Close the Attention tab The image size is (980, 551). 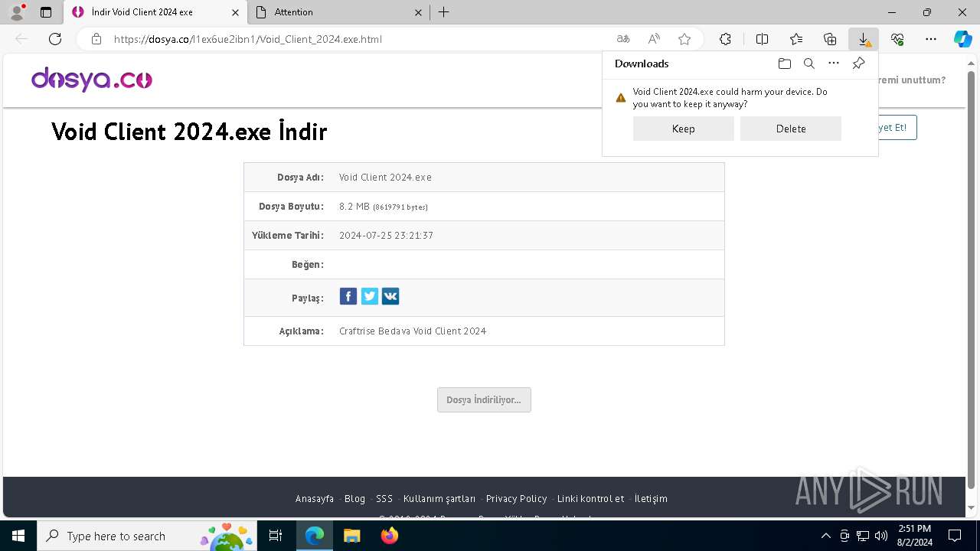click(x=418, y=12)
